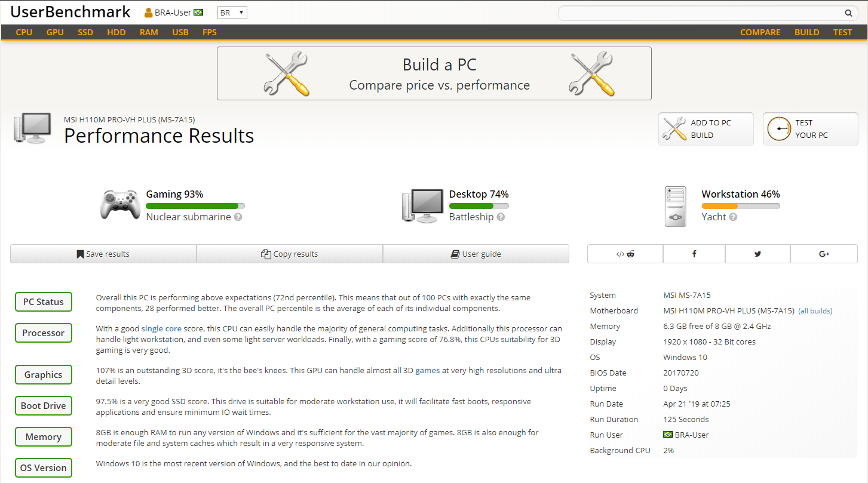This screenshot has height=483, width=868.
Task: Click the Desktop computer monitor icon
Action: (x=422, y=206)
